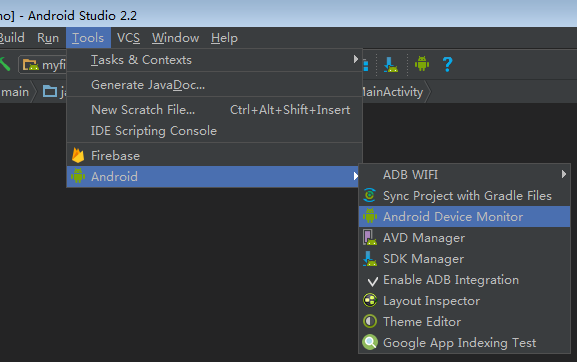The height and width of the screenshot is (362, 577).
Task: Click the main breadcrumb segment
Action: click(15, 92)
